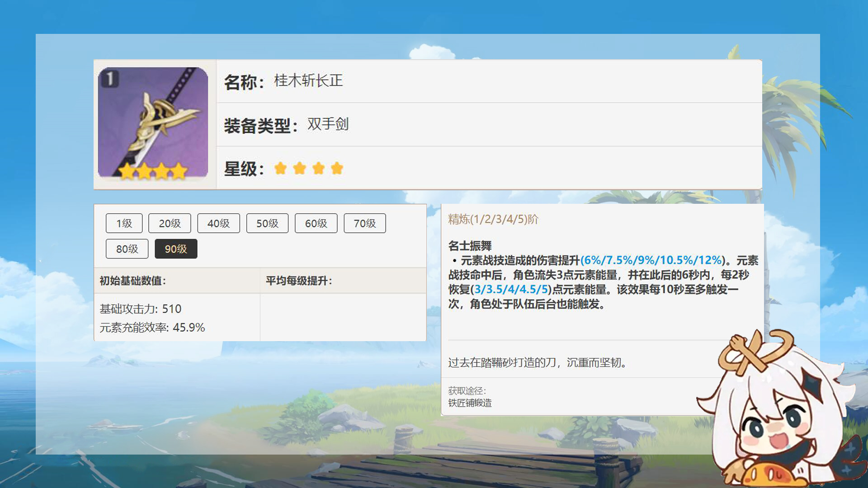Click the 获取途径: label
The image size is (868, 488).
[x=467, y=391]
